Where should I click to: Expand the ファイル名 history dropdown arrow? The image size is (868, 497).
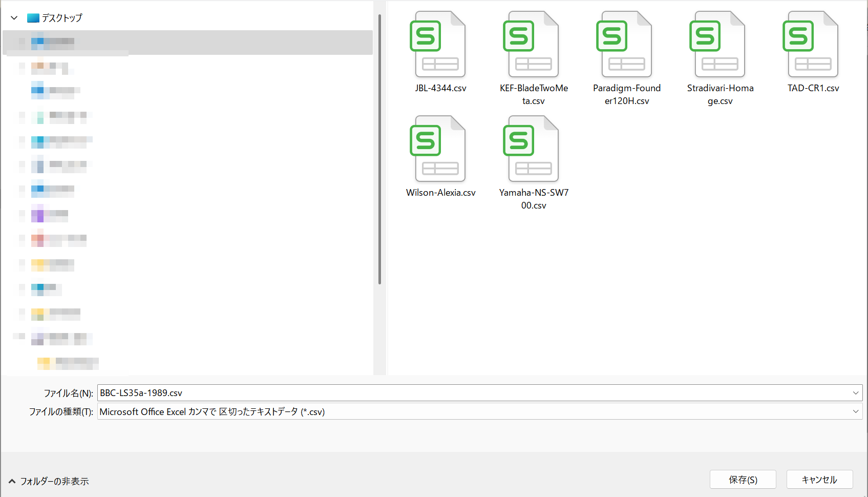tap(855, 393)
